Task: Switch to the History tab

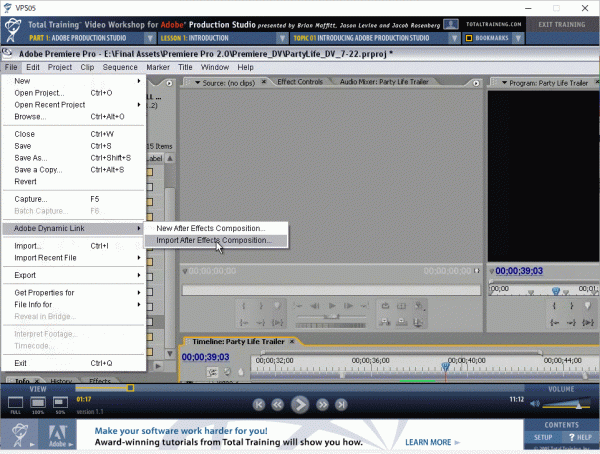Action: click(x=61, y=381)
